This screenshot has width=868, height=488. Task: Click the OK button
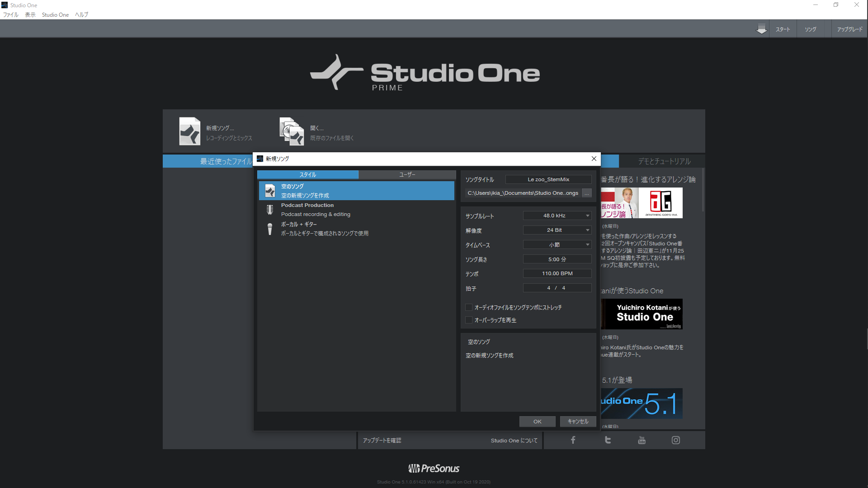point(537,422)
